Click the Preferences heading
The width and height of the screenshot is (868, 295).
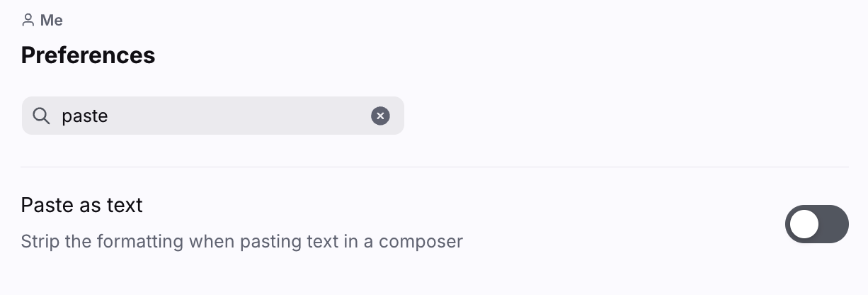pos(88,55)
